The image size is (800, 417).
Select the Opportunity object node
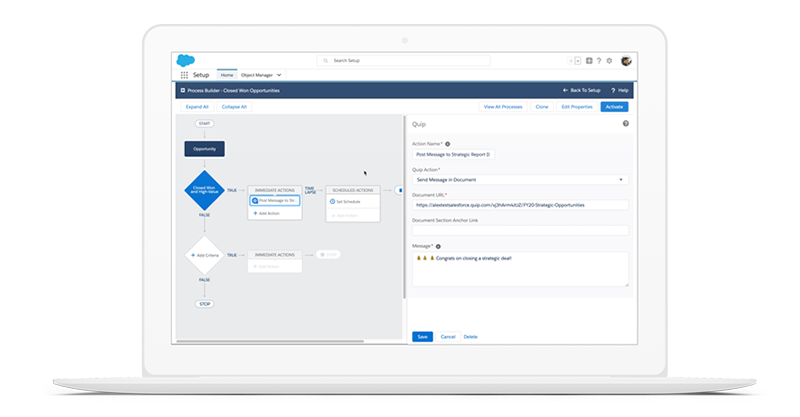[x=205, y=149]
